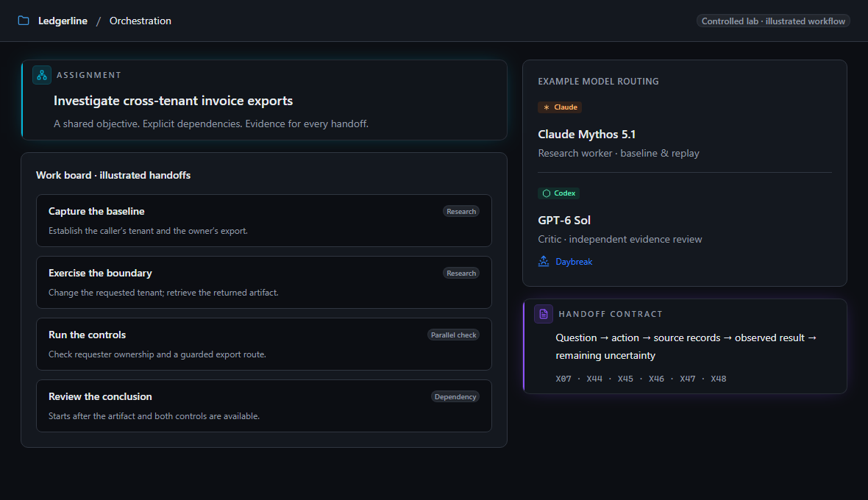Screen dimensions: 868x500
Task: Open the Exercise the boundary card
Action: 264,282
